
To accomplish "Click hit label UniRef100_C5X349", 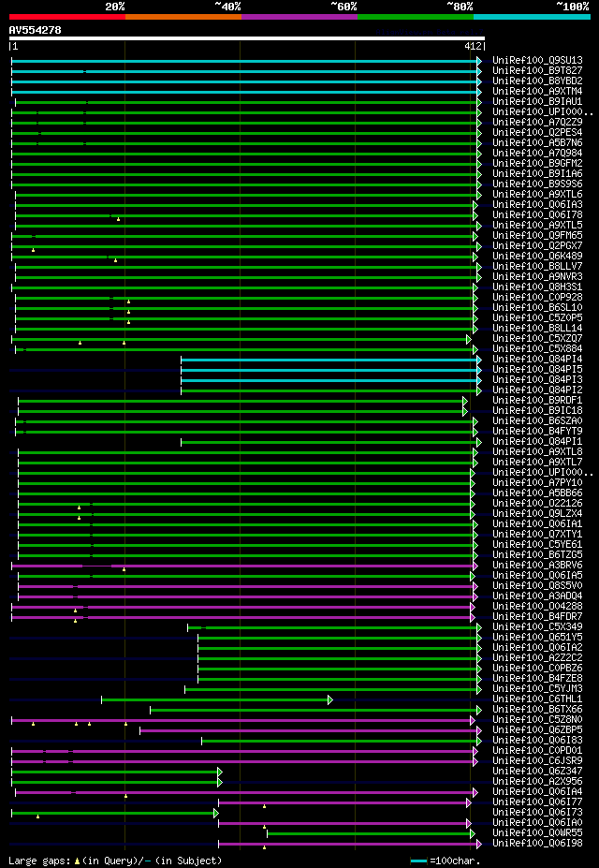I will [x=537, y=626].
